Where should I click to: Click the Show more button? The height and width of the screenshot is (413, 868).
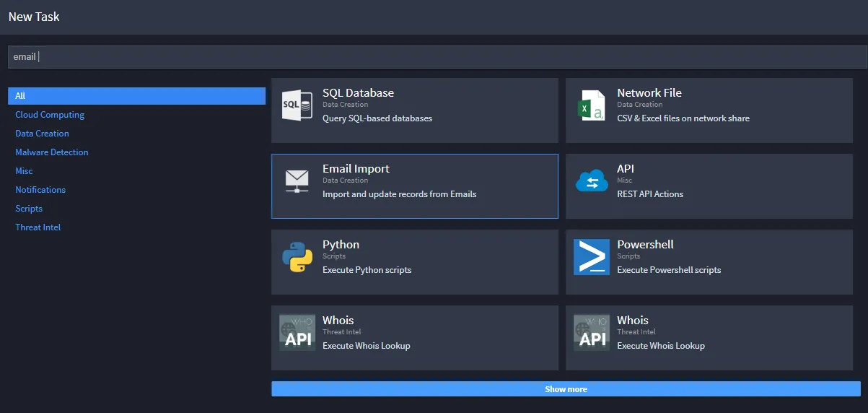tap(566, 389)
